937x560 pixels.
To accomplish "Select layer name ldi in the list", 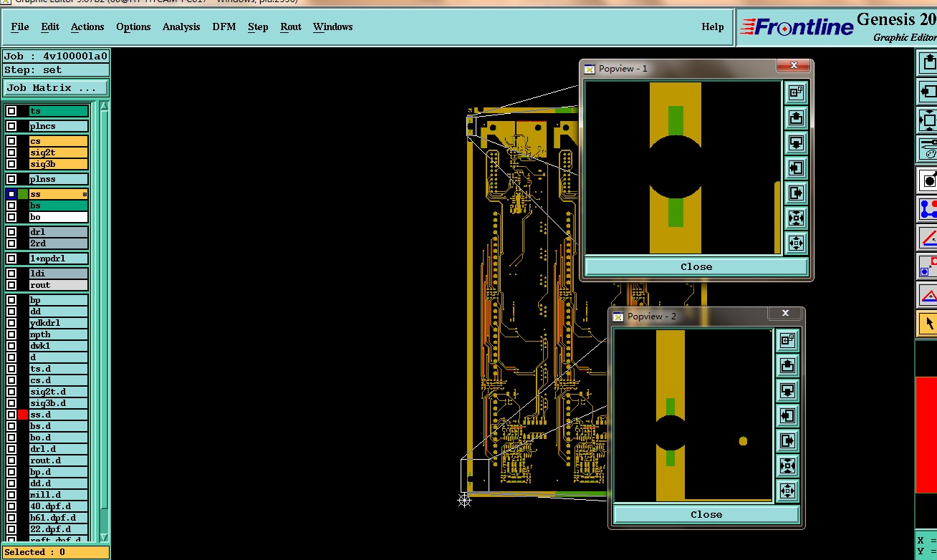I will [x=59, y=274].
